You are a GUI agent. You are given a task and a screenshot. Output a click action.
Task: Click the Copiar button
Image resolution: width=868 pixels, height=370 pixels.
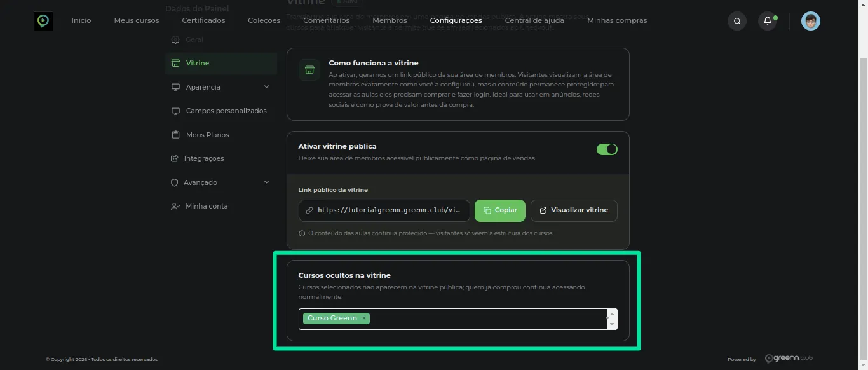pyautogui.click(x=500, y=210)
